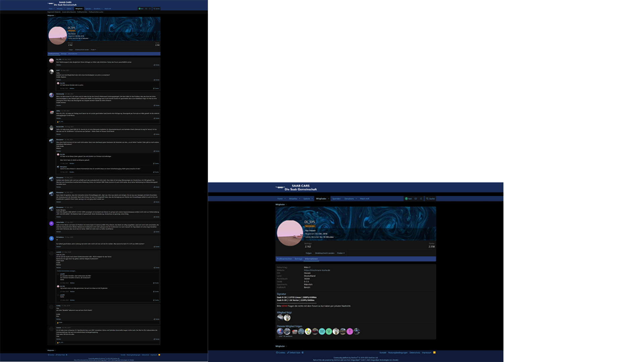
Task: Switch to the Profilnachrichten tab on right profile
Action: point(284,259)
